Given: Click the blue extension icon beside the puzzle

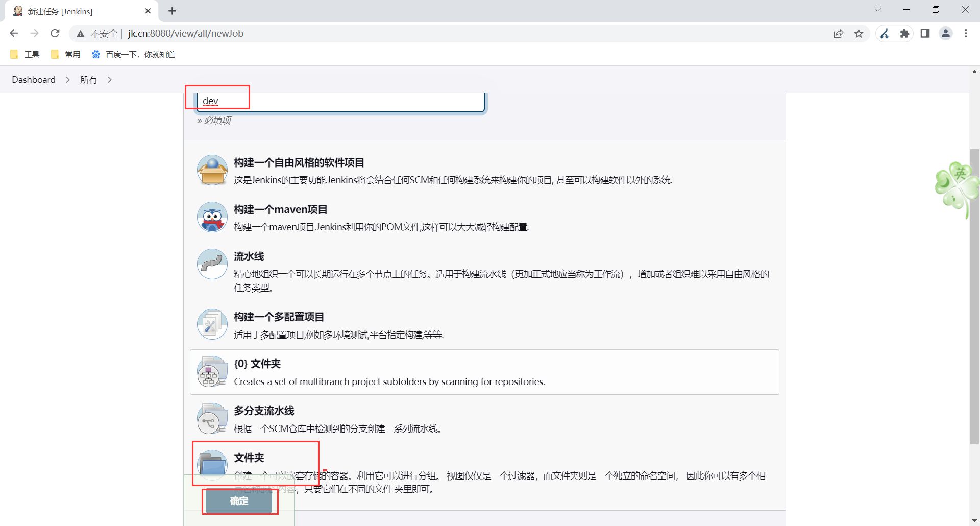Looking at the screenshot, I should point(885,34).
